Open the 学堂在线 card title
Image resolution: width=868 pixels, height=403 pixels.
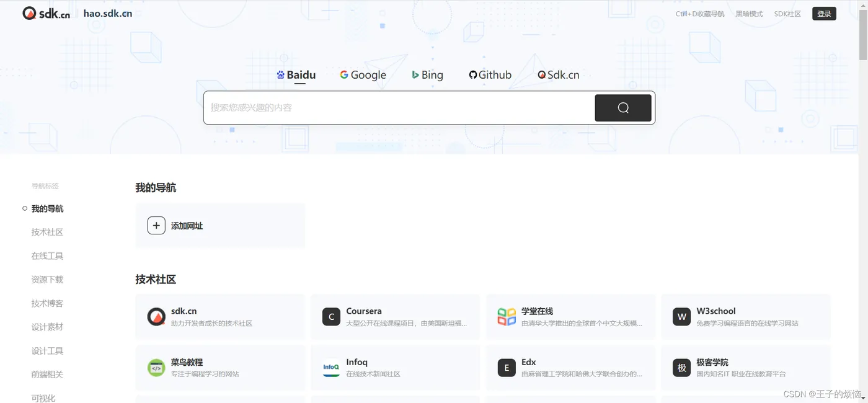537,311
